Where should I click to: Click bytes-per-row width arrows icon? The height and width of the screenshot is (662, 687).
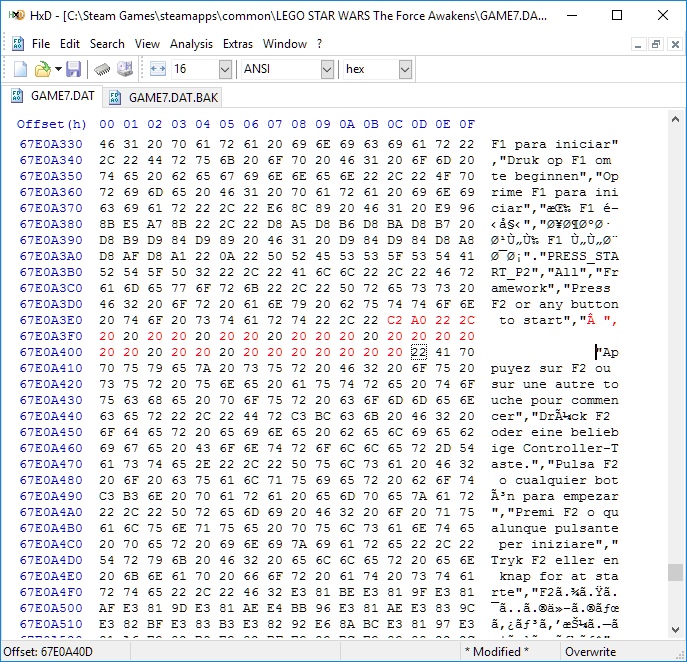coord(158,69)
